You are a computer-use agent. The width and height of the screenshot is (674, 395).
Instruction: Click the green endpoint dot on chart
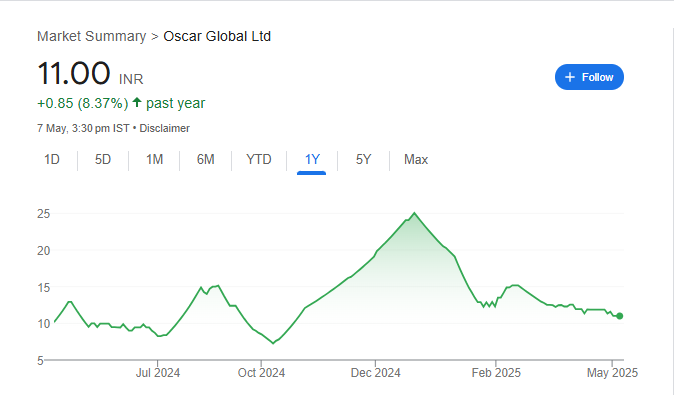[619, 316]
